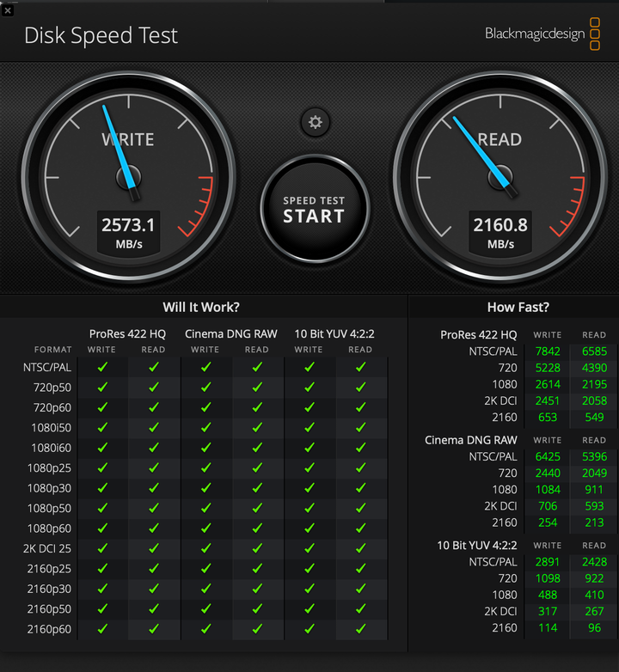The width and height of the screenshot is (619, 672).
Task: Click 2160p25 10 Bit YUV read checkmark
Action: click(x=361, y=568)
